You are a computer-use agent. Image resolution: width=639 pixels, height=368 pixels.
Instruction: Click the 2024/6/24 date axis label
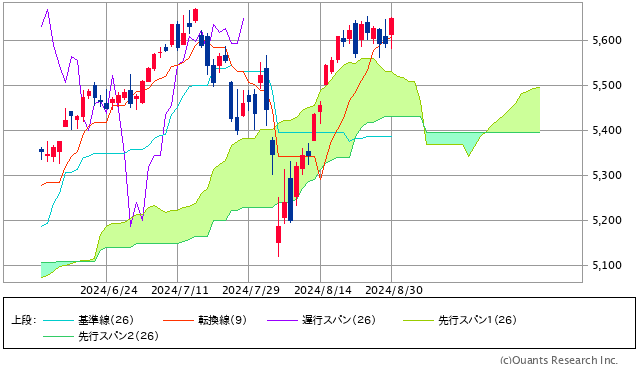(109, 290)
